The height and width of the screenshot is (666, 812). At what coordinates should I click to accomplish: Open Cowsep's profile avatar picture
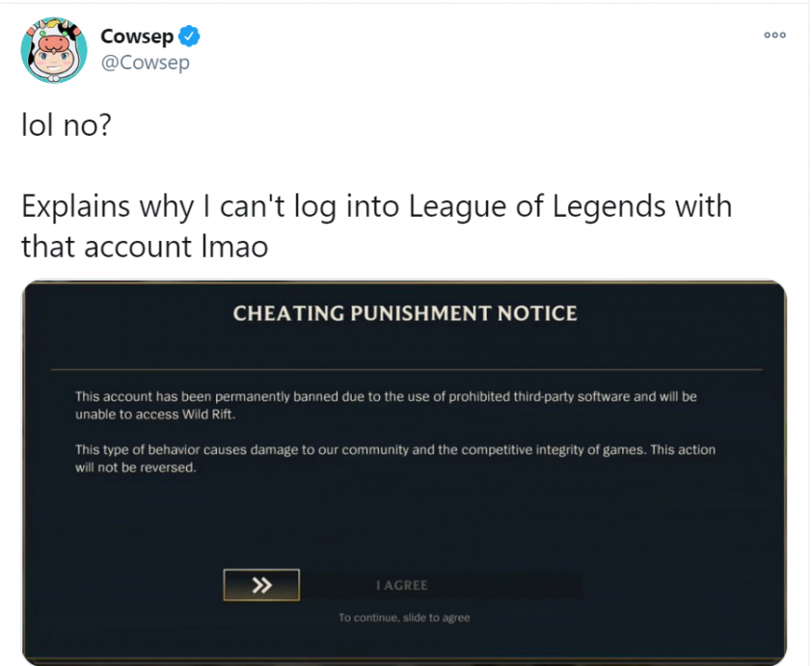point(54,50)
